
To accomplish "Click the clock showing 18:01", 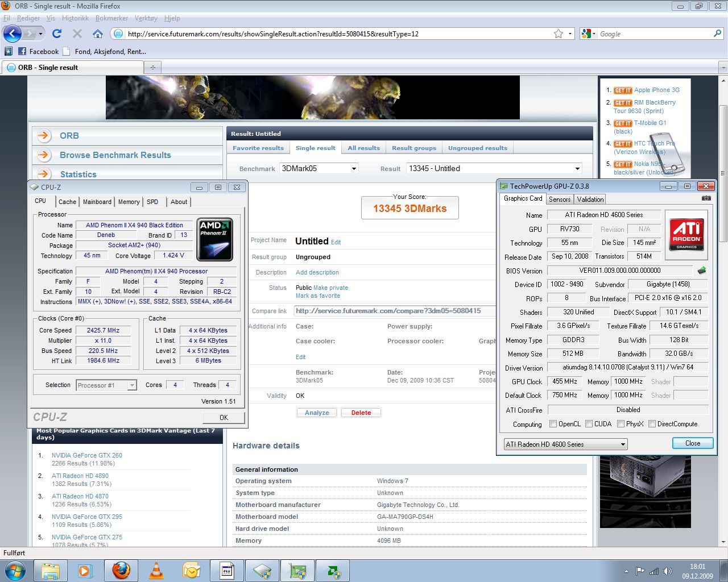I will [698, 567].
